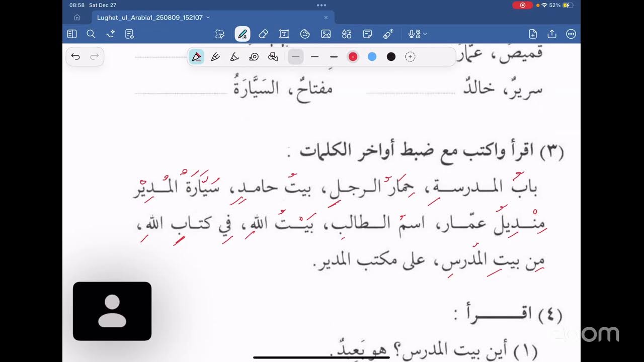This screenshot has height=362, width=644.
Task: Open the more options ellipsis menu
Action: (x=571, y=34)
